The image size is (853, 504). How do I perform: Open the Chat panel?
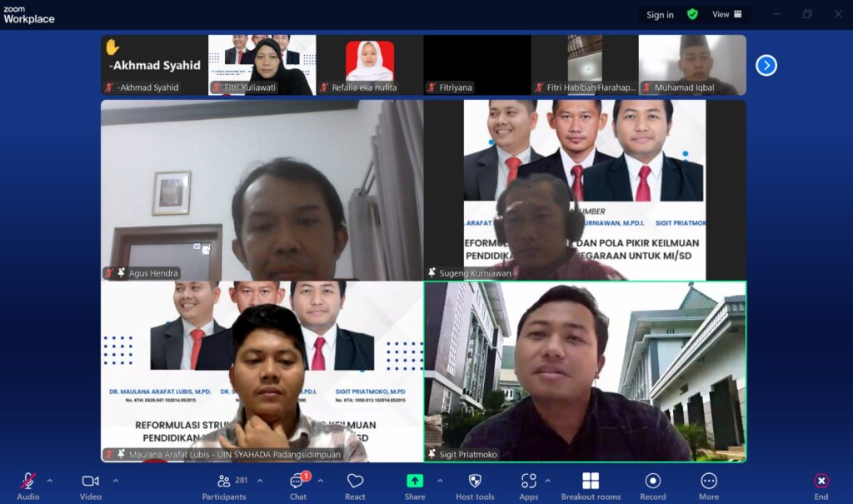297,486
